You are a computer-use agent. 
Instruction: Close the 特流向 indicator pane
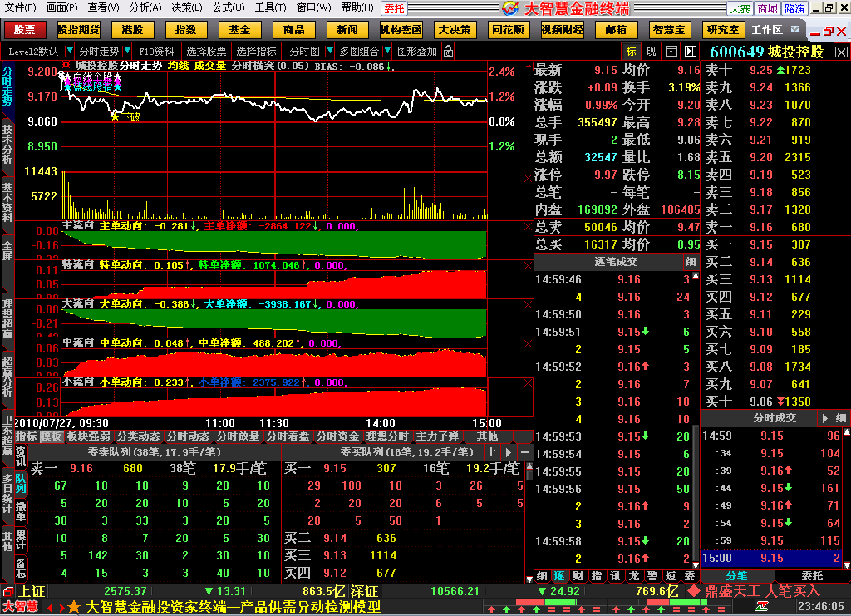[x=528, y=265]
